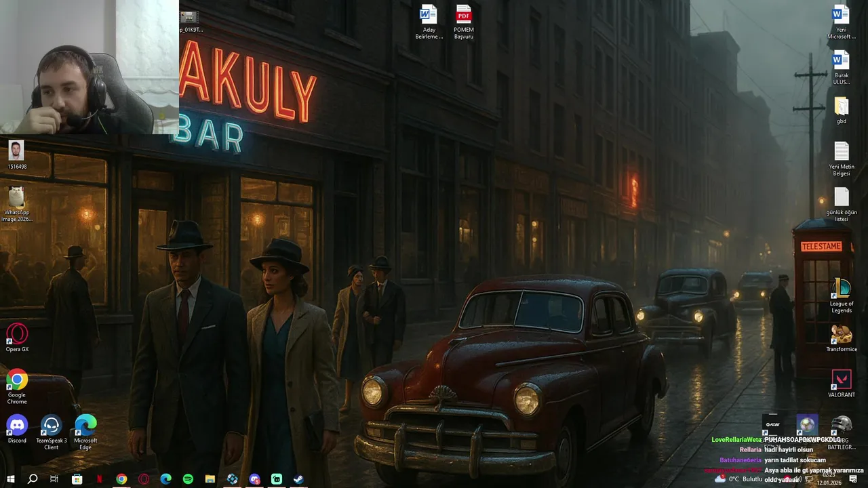Launch the Opera GX desktop shortcut

(x=17, y=338)
